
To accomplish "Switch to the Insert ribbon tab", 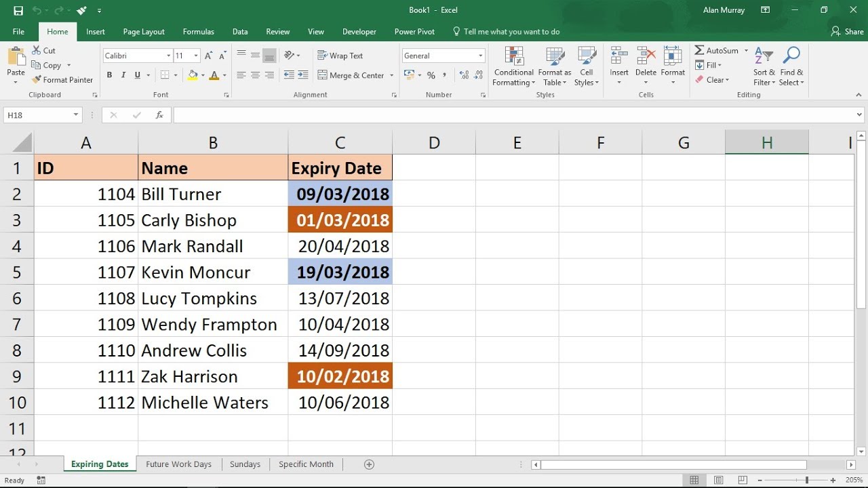I will click(96, 32).
